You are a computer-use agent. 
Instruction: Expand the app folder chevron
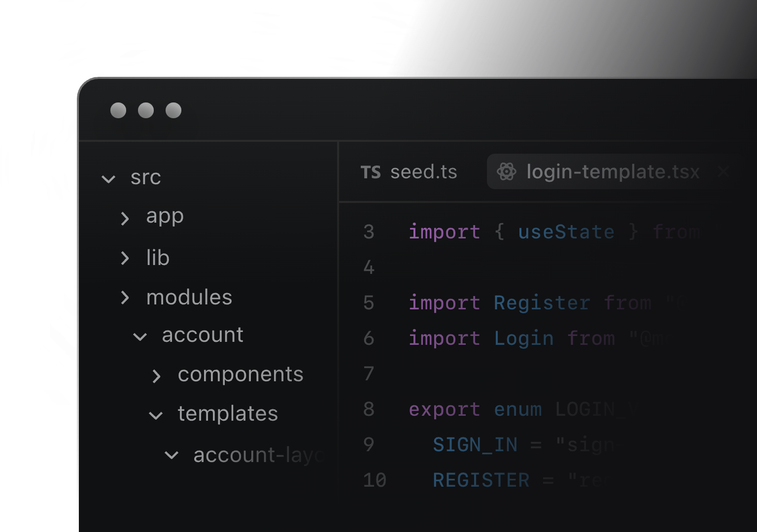[x=125, y=218]
